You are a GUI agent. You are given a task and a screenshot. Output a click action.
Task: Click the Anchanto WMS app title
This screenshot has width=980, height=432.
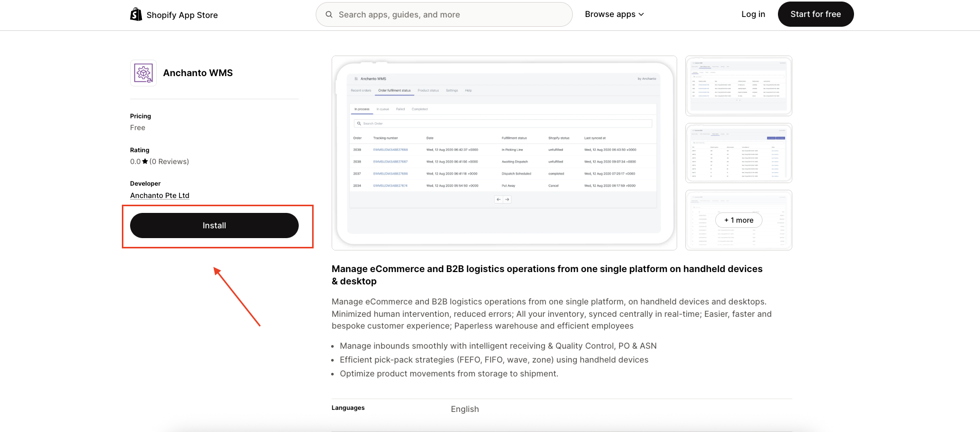click(198, 73)
